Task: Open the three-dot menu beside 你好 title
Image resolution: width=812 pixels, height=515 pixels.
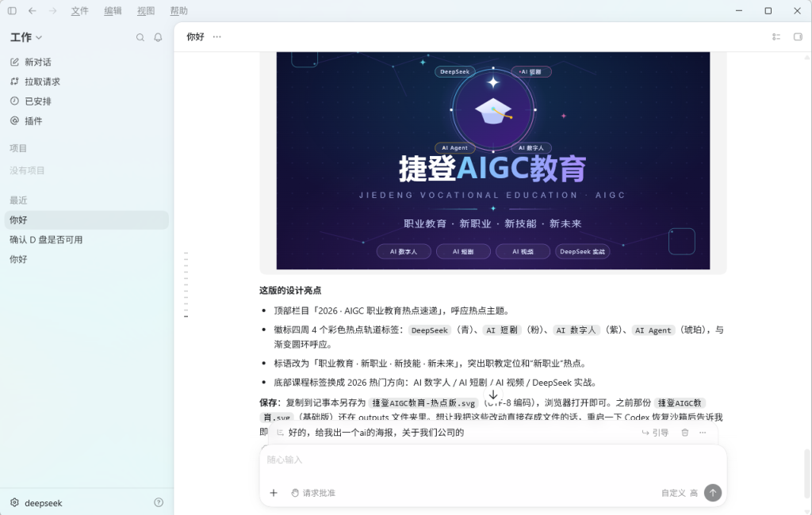Action: pos(217,36)
